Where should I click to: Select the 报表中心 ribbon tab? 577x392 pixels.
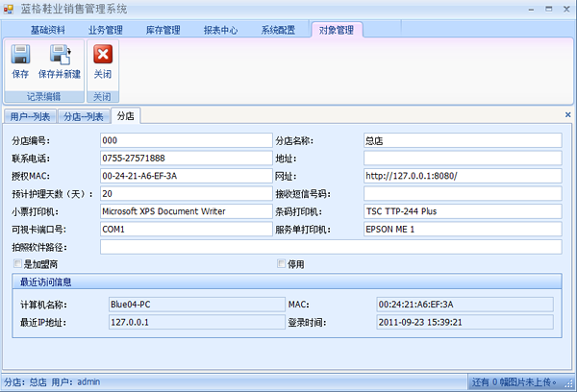pos(221,30)
